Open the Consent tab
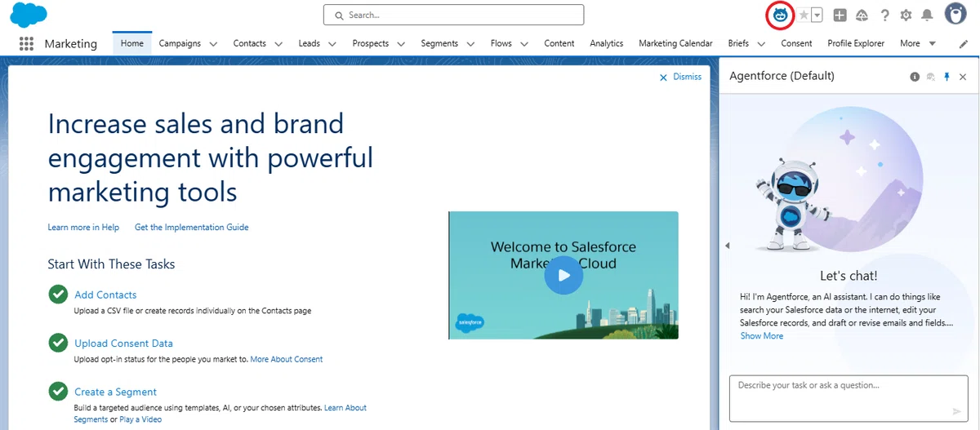Image resolution: width=980 pixels, height=430 pixels. [x=796, y=43]
